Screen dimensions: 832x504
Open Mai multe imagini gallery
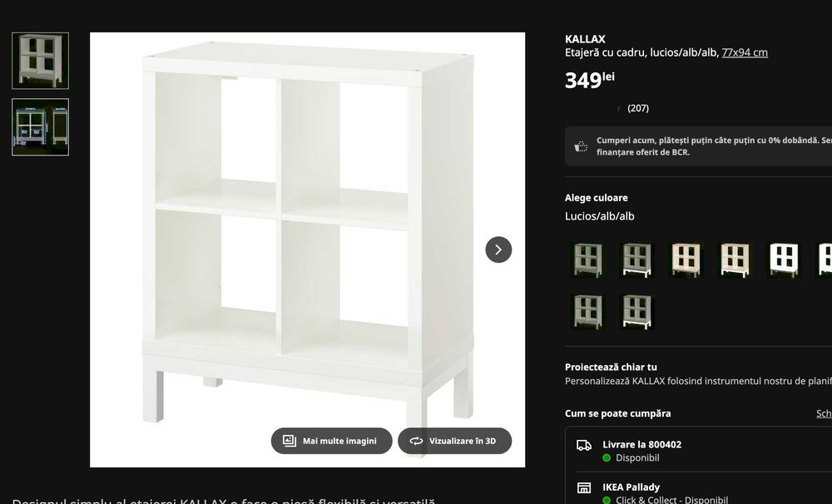tap(331, 441)
